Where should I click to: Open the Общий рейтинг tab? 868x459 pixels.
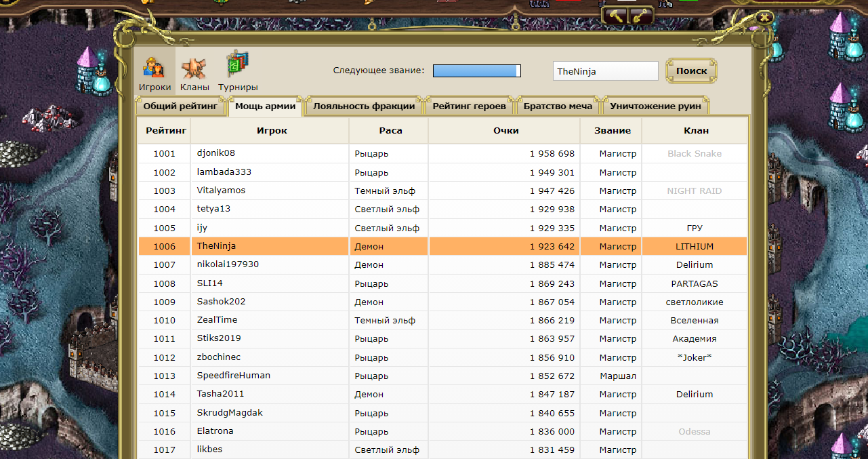[x=180, y=106]
